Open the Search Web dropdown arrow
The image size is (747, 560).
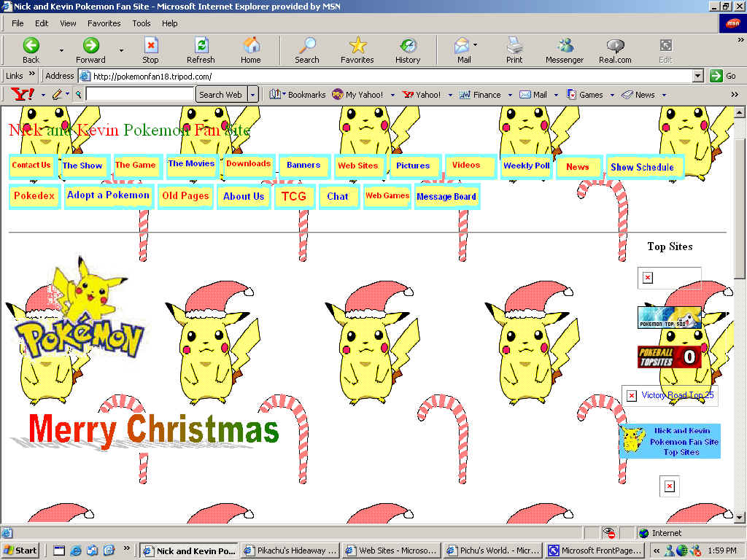click(x=253, y=95)
